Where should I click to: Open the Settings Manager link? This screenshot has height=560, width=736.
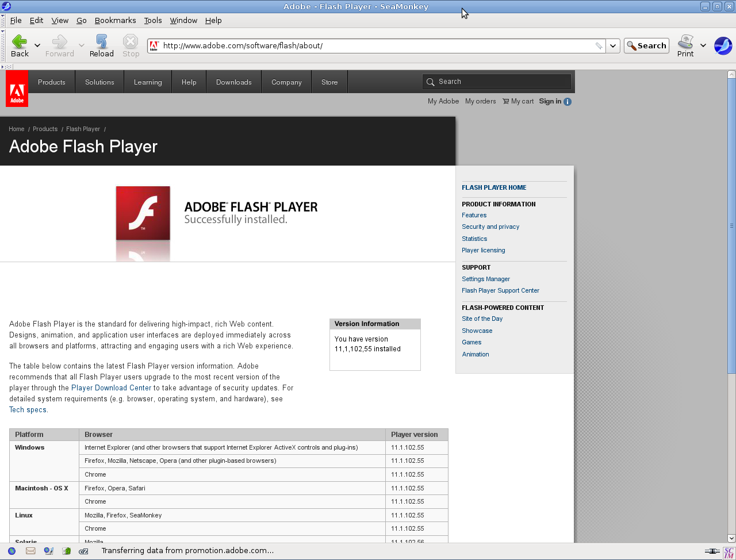[x=486, y=279]
